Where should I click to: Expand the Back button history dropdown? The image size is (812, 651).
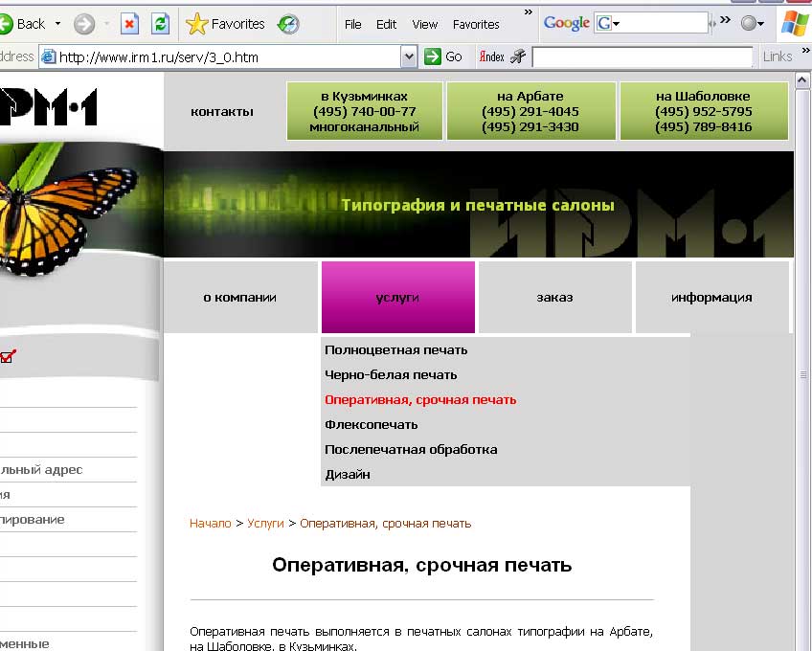[x=57, y=24]
